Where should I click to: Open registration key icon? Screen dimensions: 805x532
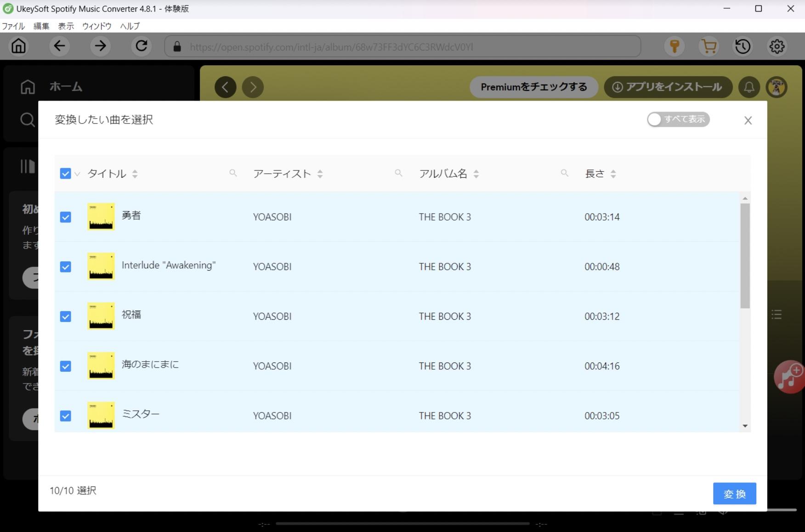click(675, 46)
